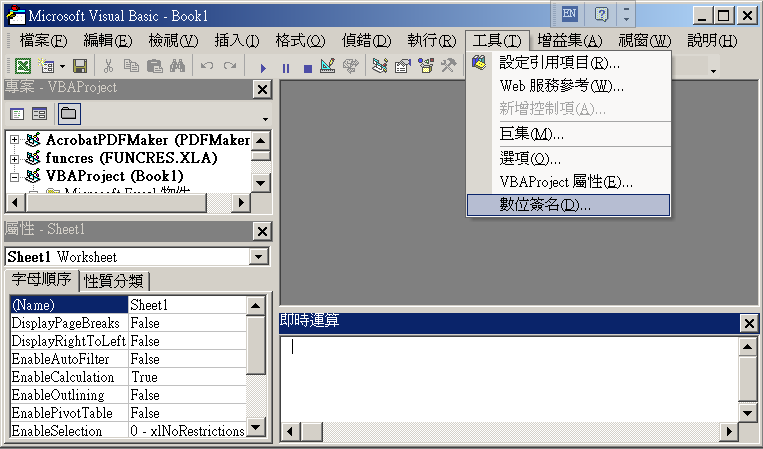Open the Insert object dropdown arrow
763x449 pixels.
(62, 66)
